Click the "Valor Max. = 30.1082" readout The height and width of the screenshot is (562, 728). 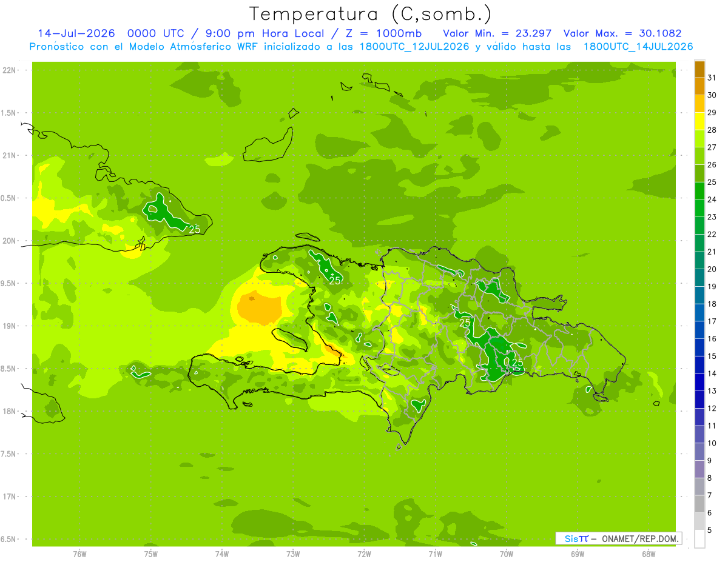point(622,33)
